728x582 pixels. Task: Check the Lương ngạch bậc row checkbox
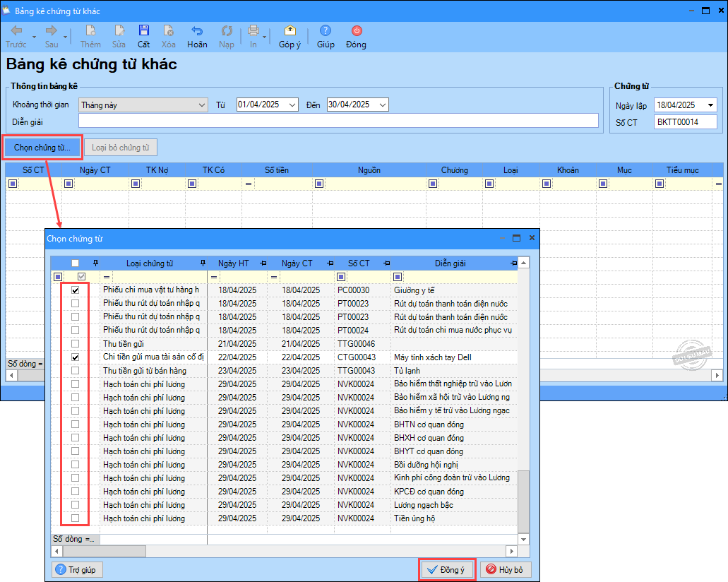pos(76,505)
